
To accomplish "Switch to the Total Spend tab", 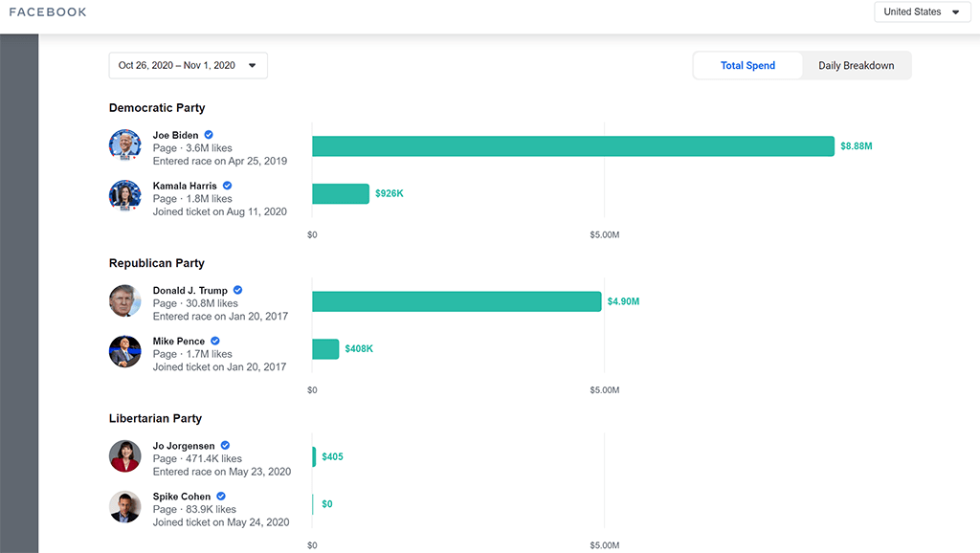I will point(747,66).
